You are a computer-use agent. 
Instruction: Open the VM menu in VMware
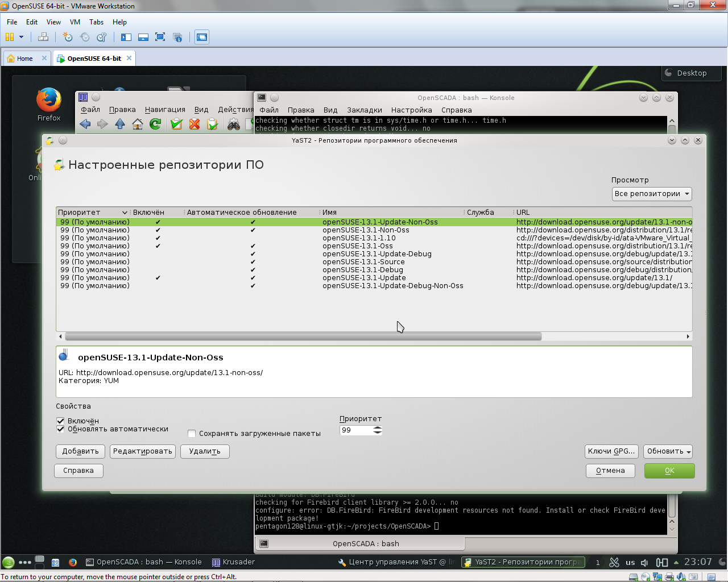pos(75,22)
